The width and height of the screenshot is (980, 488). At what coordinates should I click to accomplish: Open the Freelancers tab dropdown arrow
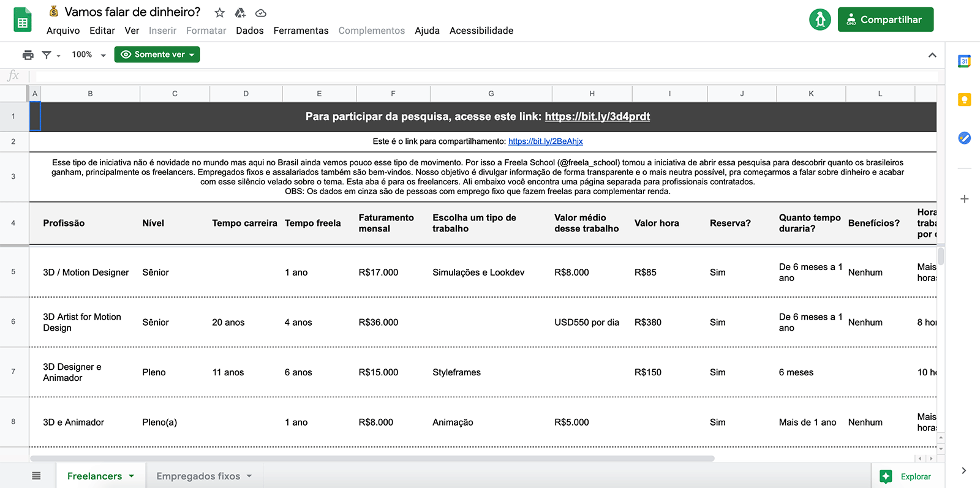(x=132, y=476)
